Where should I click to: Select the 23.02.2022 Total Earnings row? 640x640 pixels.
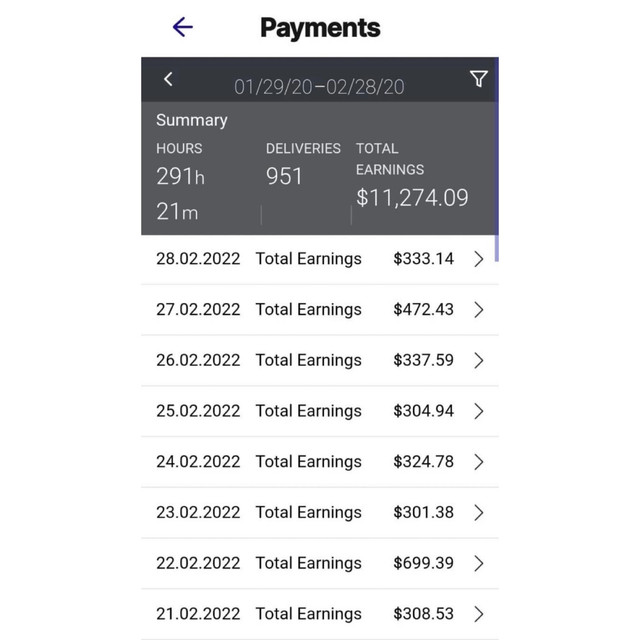(x=308, y=512)
